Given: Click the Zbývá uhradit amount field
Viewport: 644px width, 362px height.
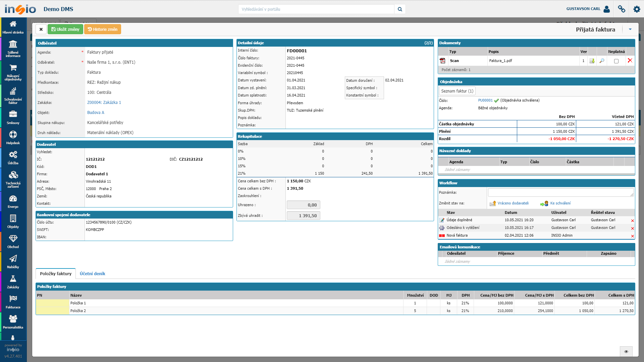Looking at the screenshot, I should pos(304,216).
